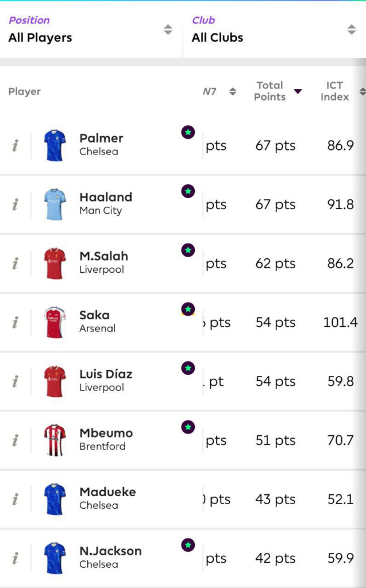
Task: Sort by the Total Points column arrow
Action: 298,91
